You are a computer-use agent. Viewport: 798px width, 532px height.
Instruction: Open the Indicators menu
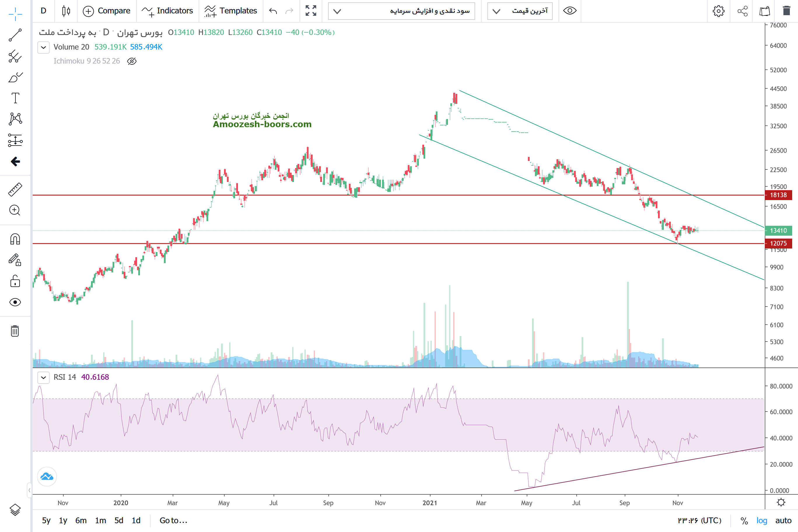pyautogui.click(x=167, y=11)
